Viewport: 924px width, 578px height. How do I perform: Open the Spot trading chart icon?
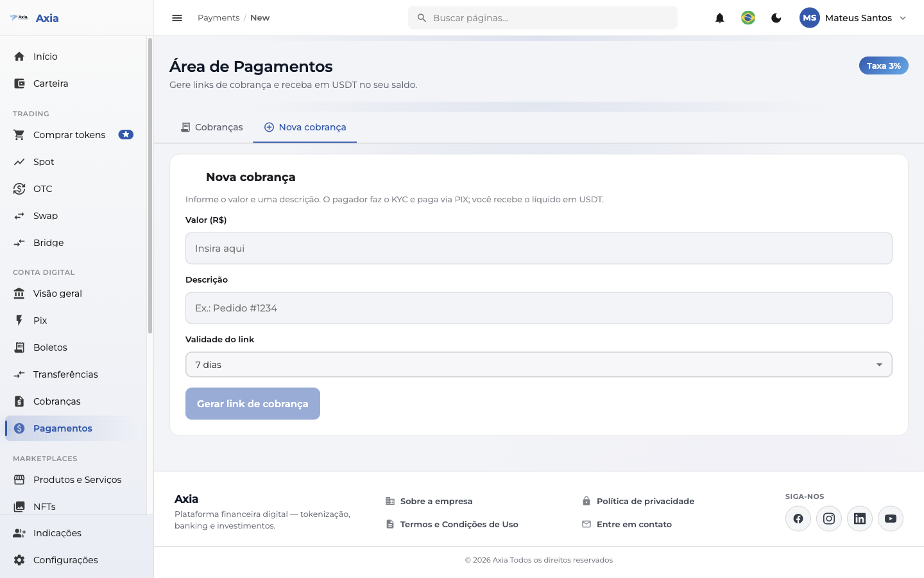click(x=19, y=162)
